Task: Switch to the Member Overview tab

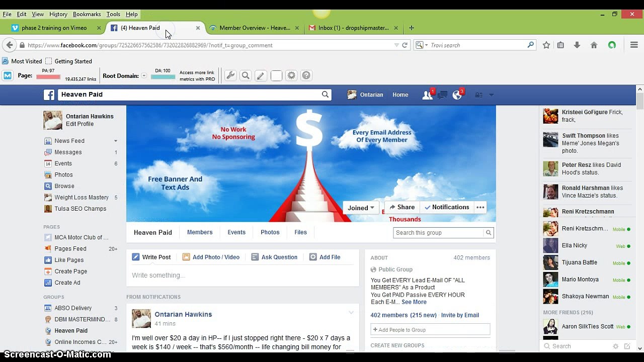Action: (x=255, y=28)
